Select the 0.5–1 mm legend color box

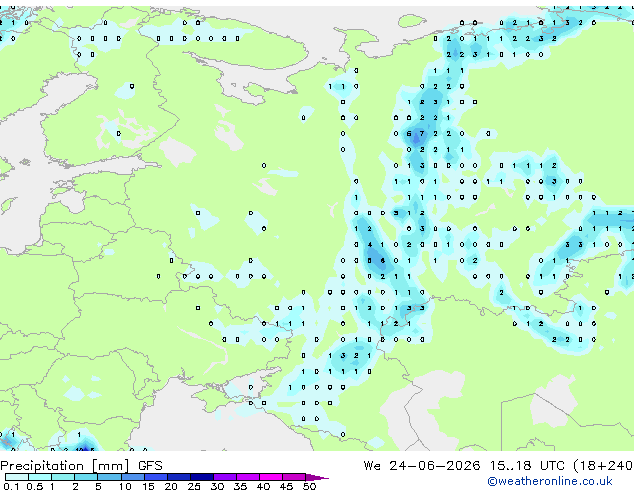coord(40,477)
